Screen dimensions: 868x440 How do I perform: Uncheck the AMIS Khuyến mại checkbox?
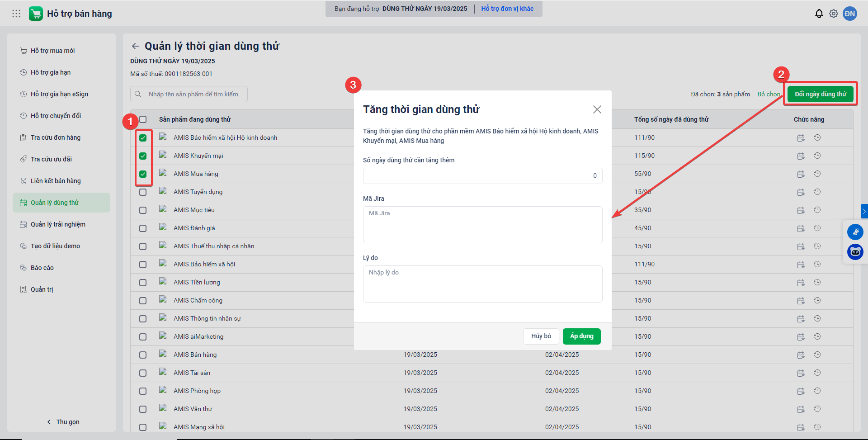(x=143, y=156)
